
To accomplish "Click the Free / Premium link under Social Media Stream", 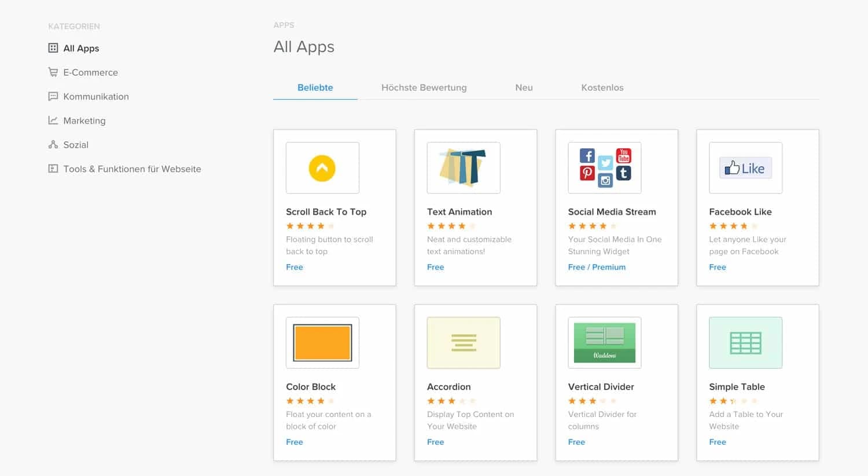I will (597, 267).
